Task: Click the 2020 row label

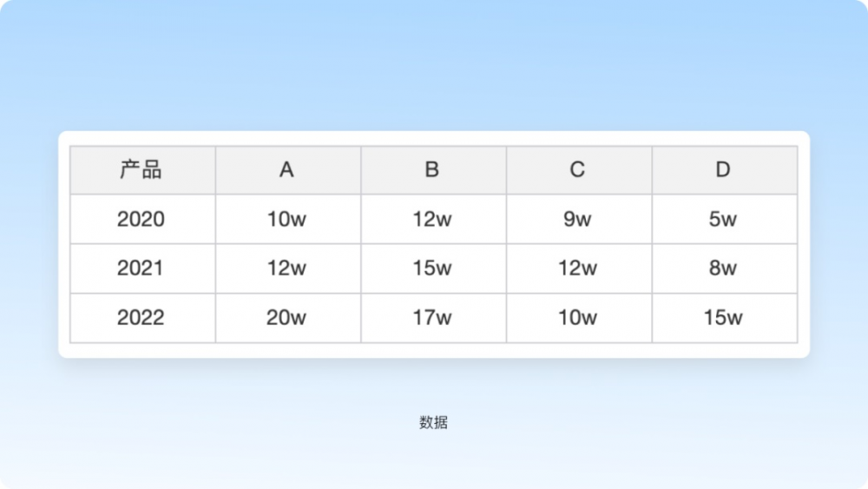Action: 141,219
